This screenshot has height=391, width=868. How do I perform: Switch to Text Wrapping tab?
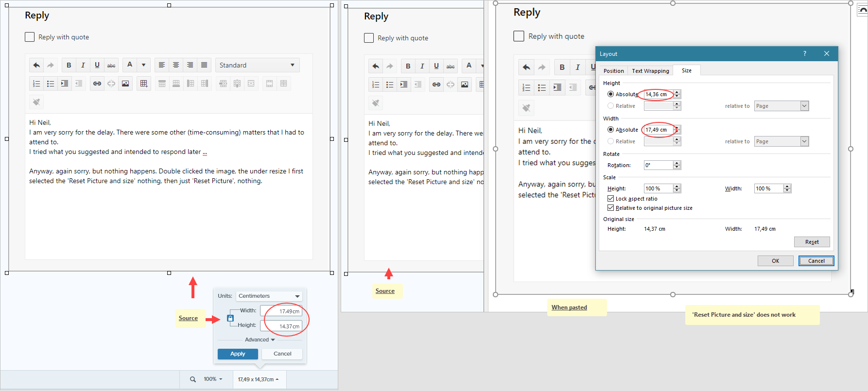pos(650,71)
